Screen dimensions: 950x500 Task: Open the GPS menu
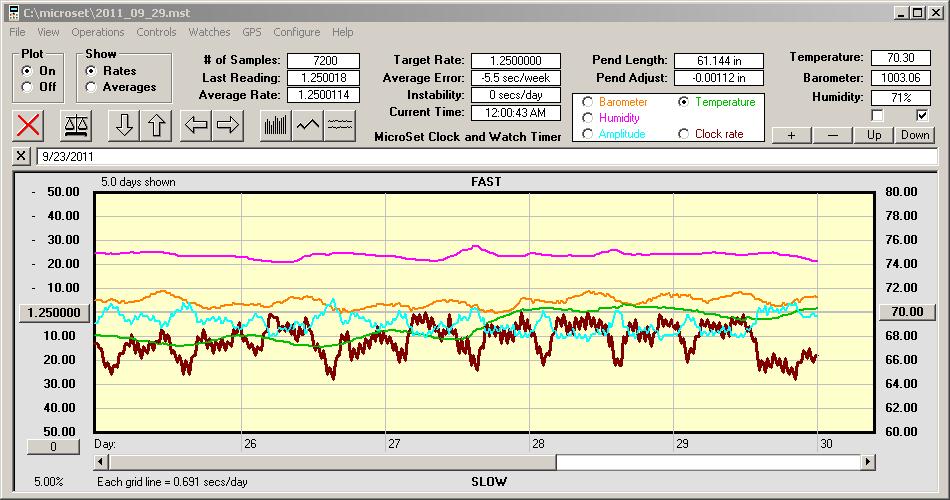[251, 32]
